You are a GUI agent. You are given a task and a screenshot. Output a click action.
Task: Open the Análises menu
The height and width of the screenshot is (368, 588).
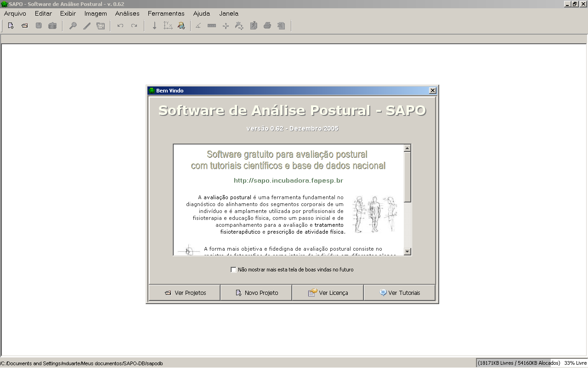click(127, 13)
